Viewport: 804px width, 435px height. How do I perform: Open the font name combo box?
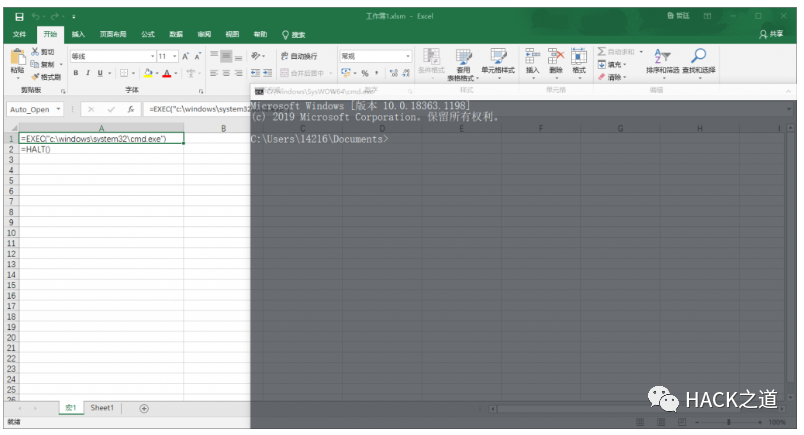113,56
